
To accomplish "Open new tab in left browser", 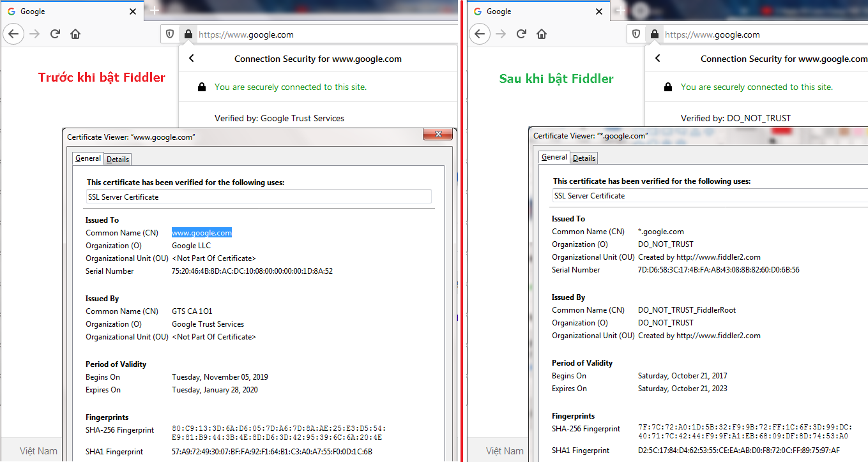I will click(155, 11).
